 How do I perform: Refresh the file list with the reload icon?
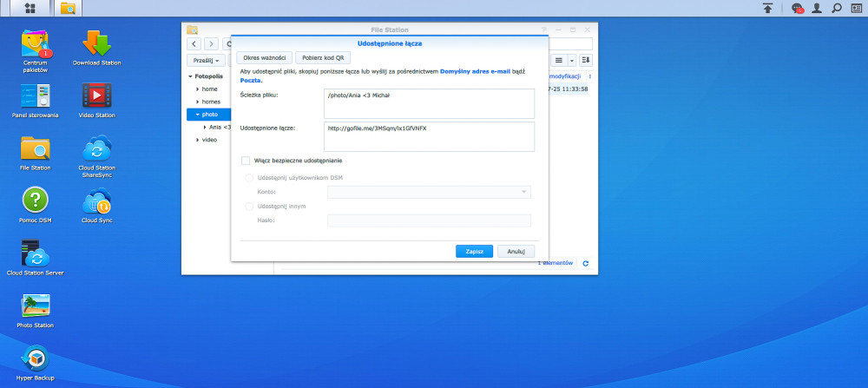[586, 264]
